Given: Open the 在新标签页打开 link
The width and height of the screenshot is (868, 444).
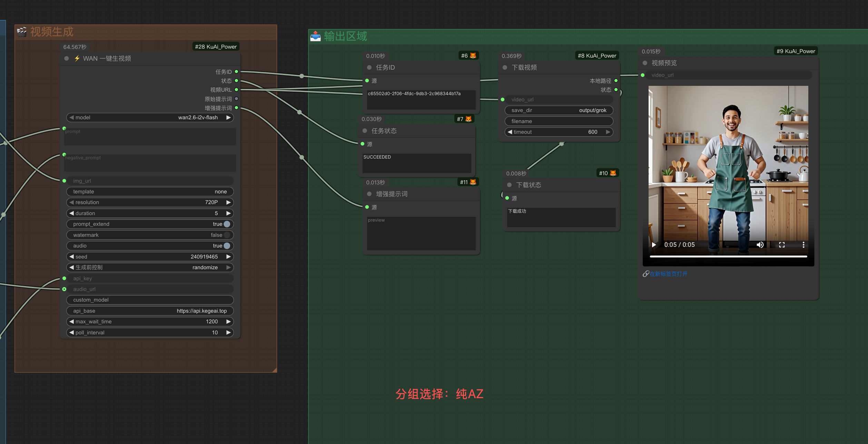Looking at the screenshot, I should coord(668,274).
